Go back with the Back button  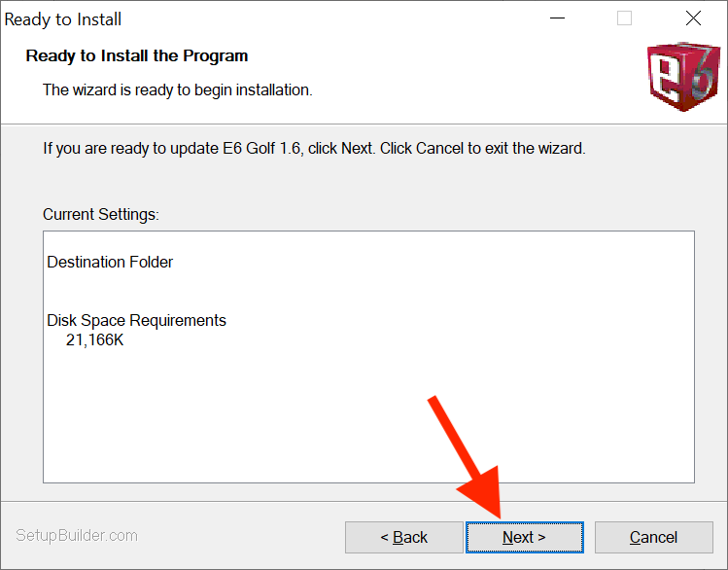[x=404, y=537]
